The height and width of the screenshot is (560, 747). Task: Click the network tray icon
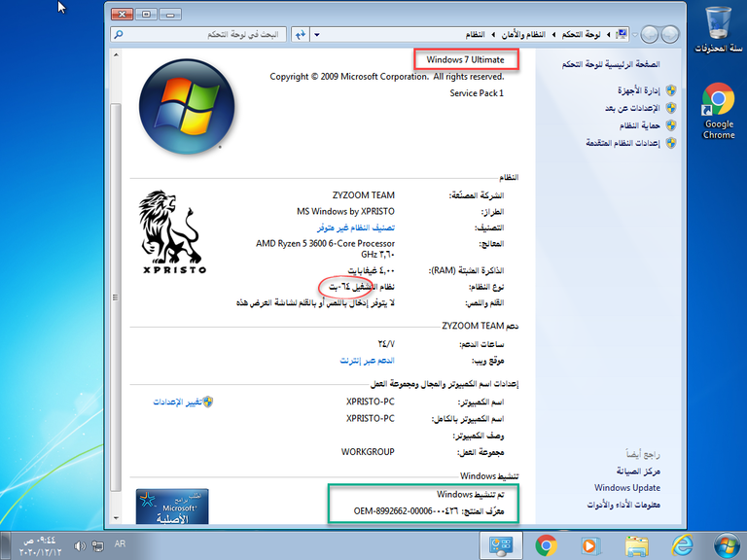point(97,546)
